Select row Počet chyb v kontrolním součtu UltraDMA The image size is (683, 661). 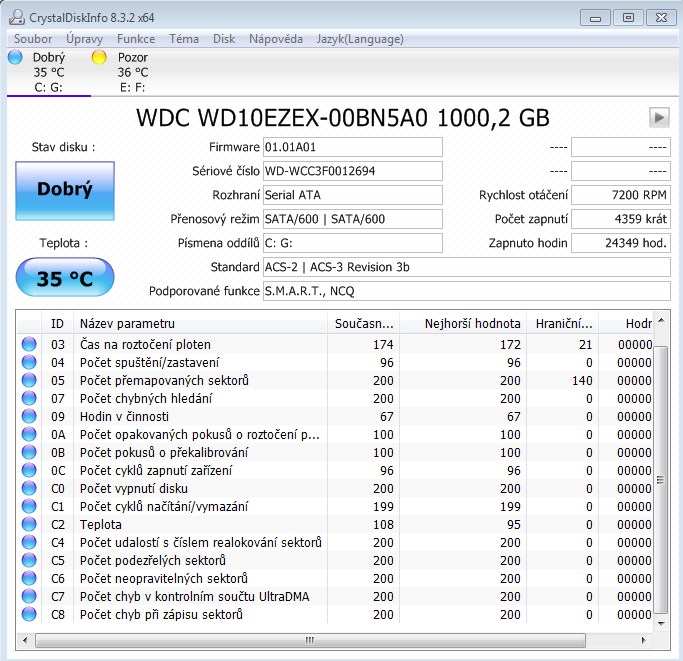pos(335,597)
